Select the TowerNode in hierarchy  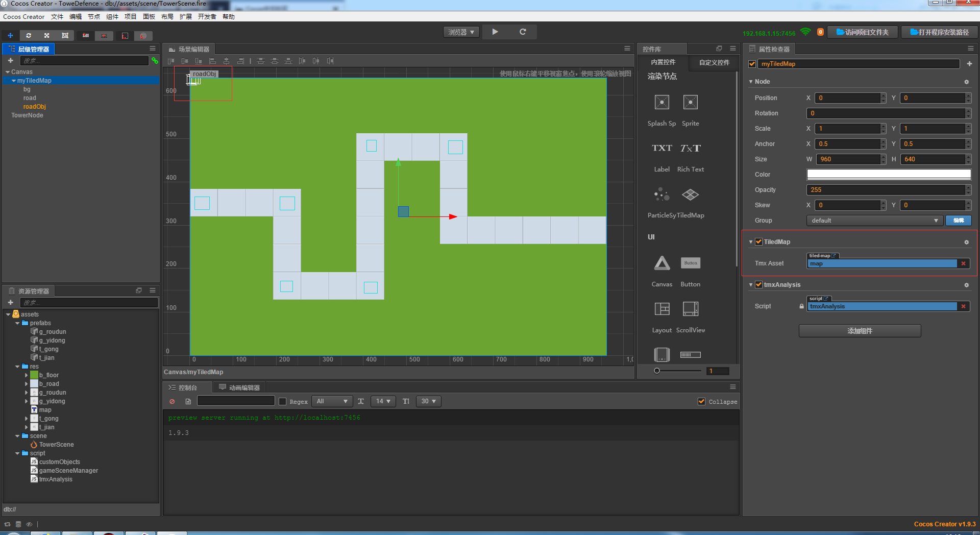tap(27, 115)
